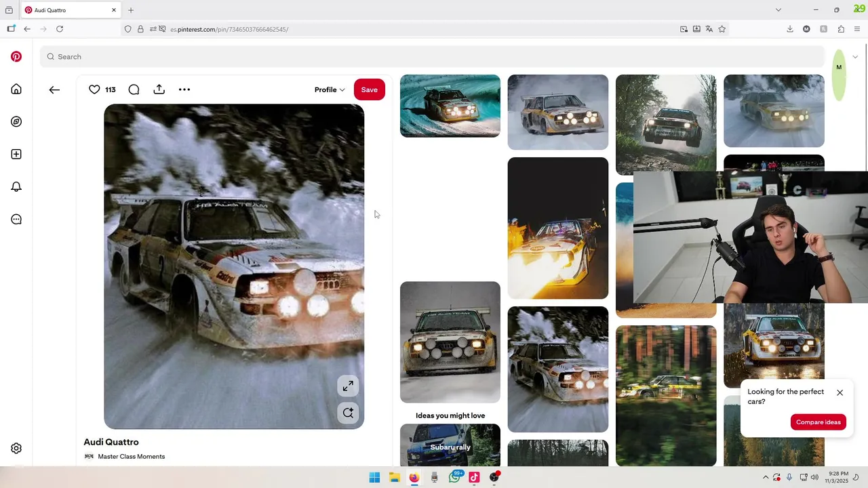Open the flame-spitting night rally car pin
This screenshot has height=488, width=868.
pyautogui.click(x=558, y=228)
